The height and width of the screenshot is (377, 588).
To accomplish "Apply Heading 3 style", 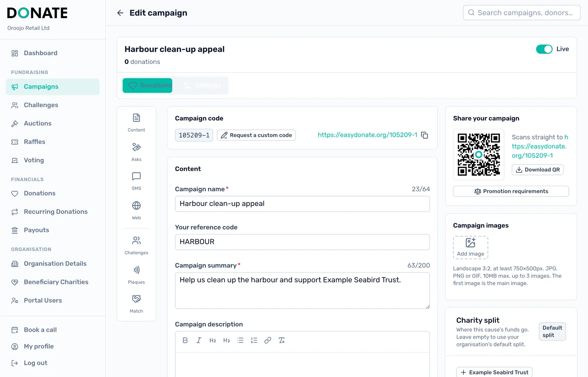I will [226, 340].
